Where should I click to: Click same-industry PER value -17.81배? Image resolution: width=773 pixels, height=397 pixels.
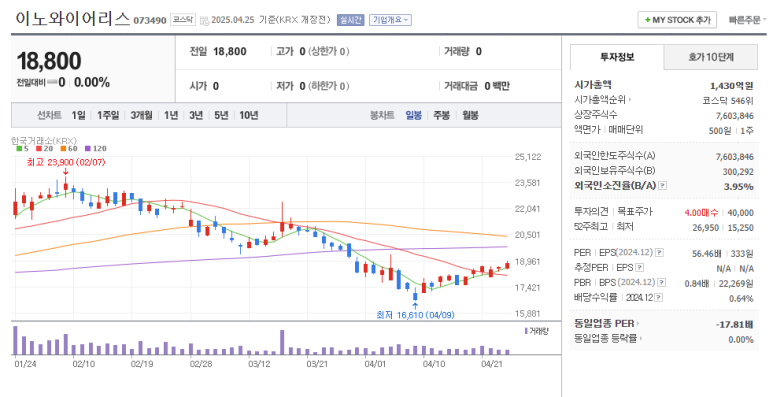(x=735, y=325)
